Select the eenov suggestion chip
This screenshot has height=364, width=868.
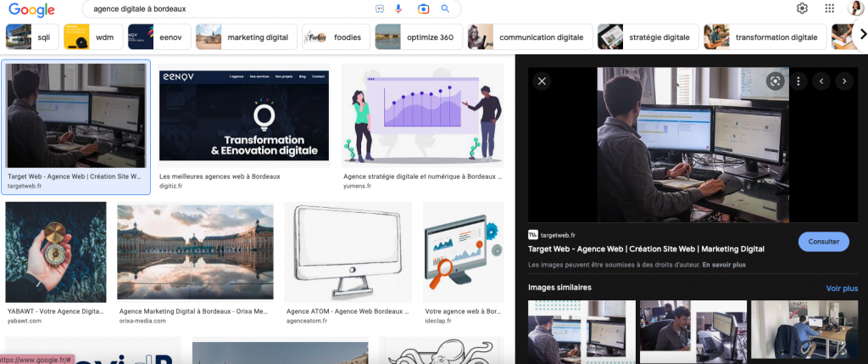159,37
